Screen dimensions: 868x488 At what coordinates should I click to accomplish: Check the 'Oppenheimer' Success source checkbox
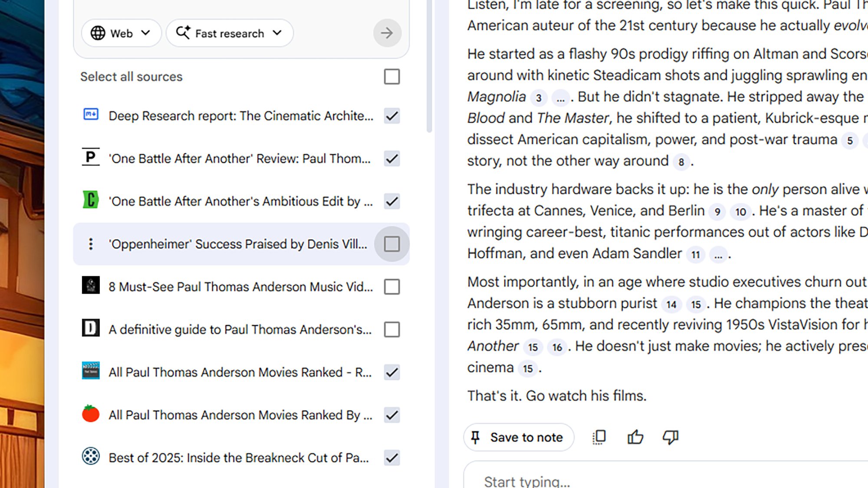click(391, 244)
